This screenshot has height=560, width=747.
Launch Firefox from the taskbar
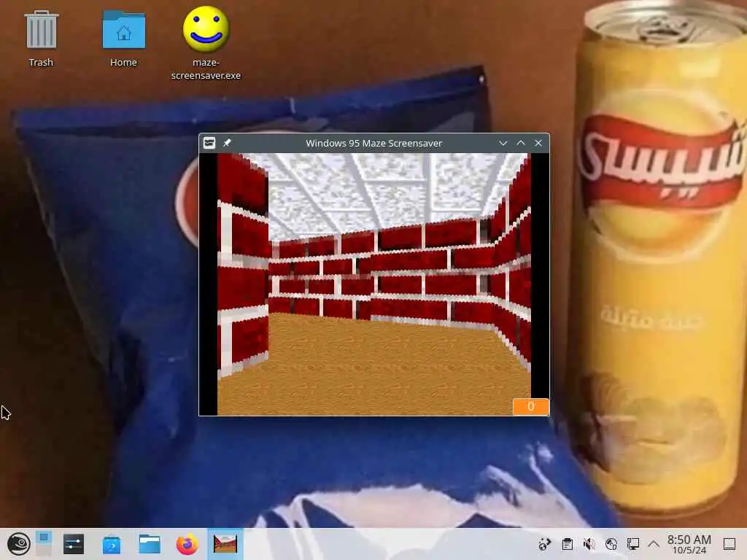pos(187,544)
